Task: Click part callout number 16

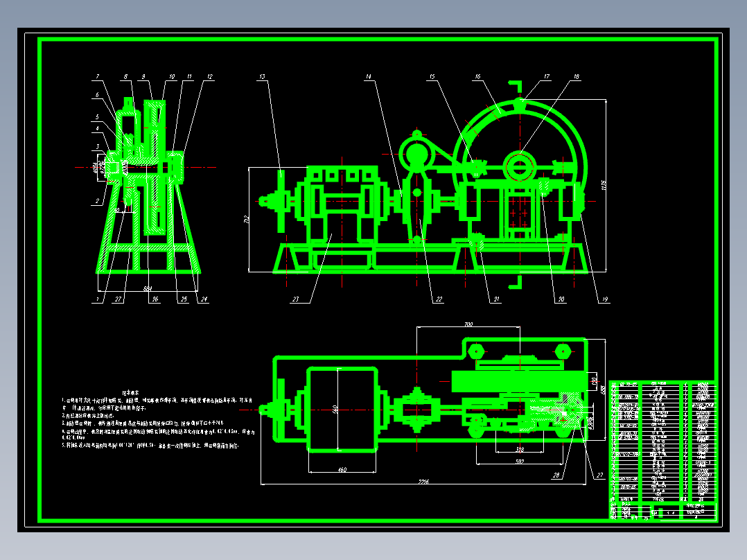Action: click(477, 76)
